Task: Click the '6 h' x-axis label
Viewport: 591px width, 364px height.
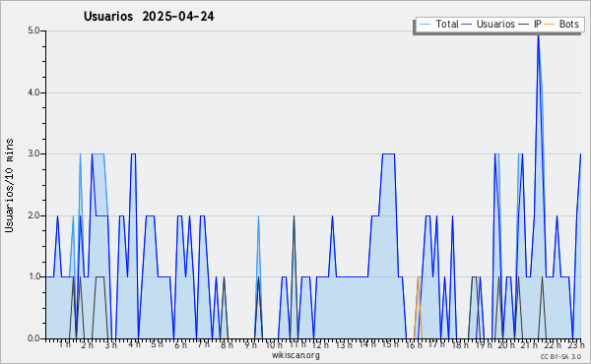Action: coord(180,345)
